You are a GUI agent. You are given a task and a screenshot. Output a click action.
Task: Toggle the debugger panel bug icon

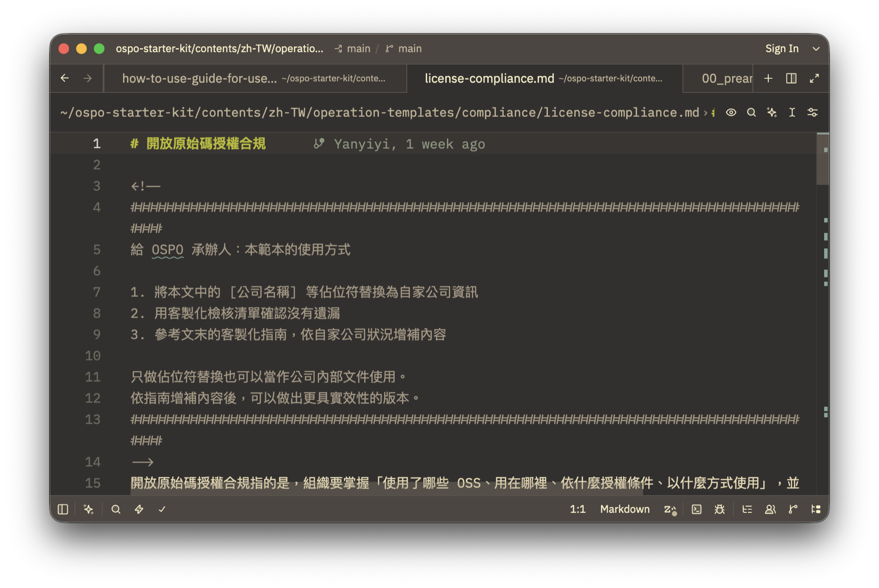point(719,509)
